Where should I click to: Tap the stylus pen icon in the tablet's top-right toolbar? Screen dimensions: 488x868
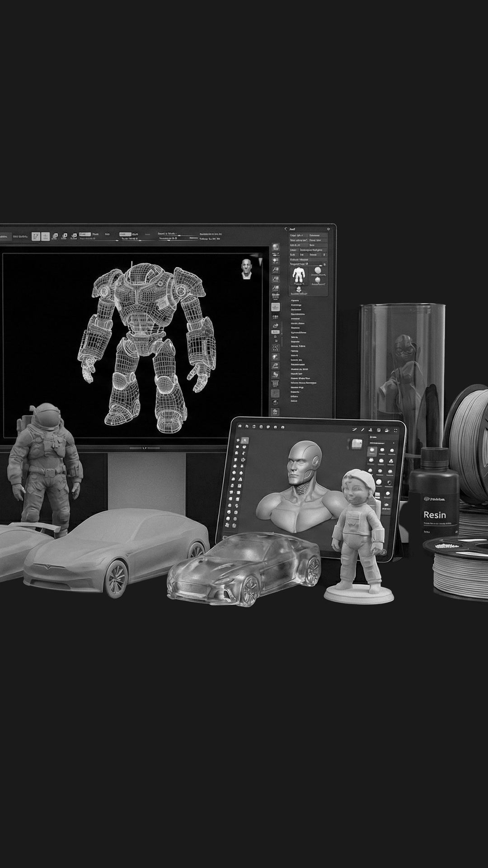[x=362, y=429]
